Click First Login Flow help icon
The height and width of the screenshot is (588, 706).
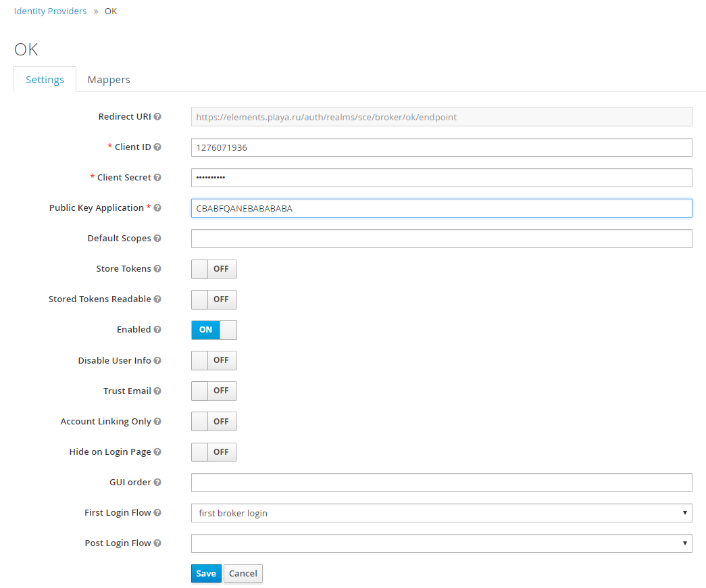(x=157, y=513)
